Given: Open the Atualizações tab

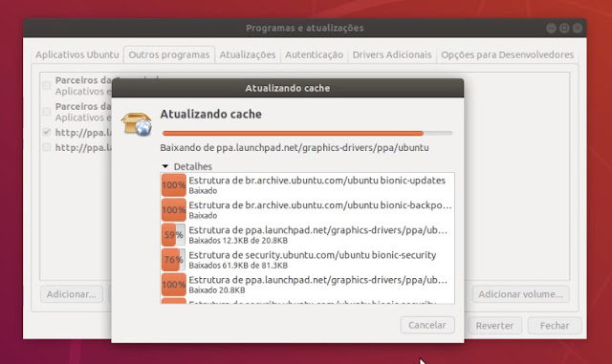Looking at the screenshot, I should point(248,54).
